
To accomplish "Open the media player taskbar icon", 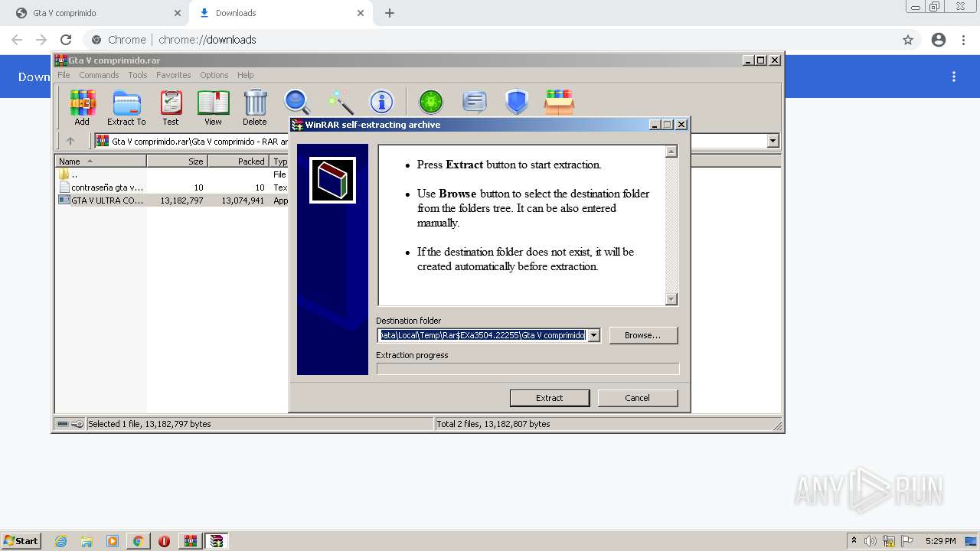I will [x=113, y=541].
